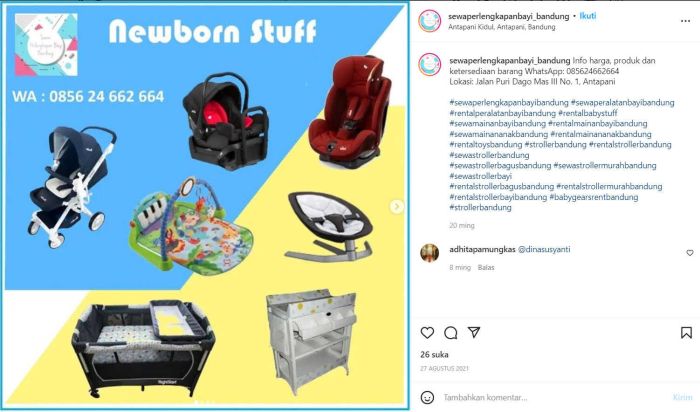Go to next carousel image arrow
The height and width of the screenshot is (412, 700).
(x=396, y=206)
